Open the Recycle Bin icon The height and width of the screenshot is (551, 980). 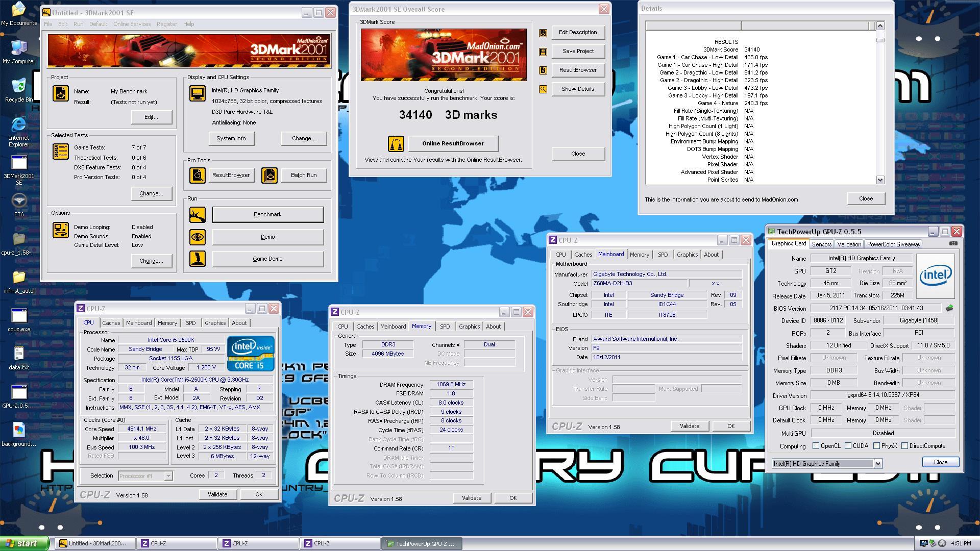pos(19,90)
